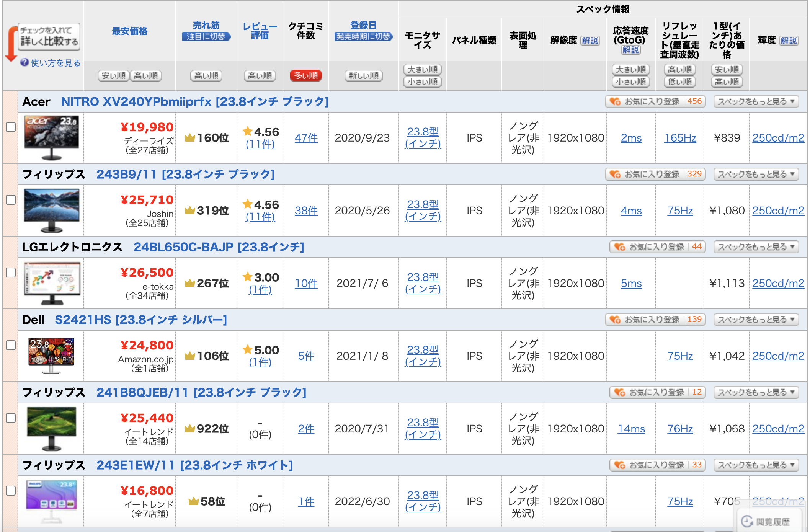Open the 38件 クチコミ link
Viewport: 810px width, 532px height.
coord(306,211)
